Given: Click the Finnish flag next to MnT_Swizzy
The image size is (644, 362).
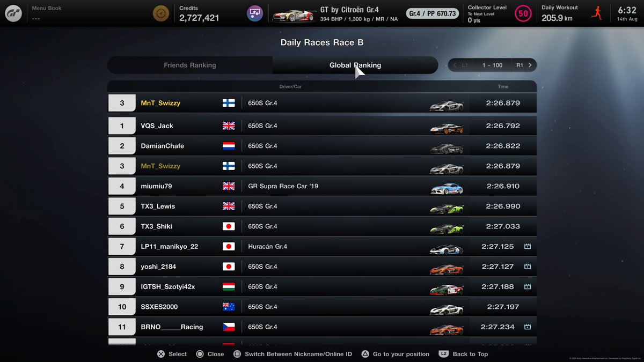Looking at the screenshot, I should [228, 103].
